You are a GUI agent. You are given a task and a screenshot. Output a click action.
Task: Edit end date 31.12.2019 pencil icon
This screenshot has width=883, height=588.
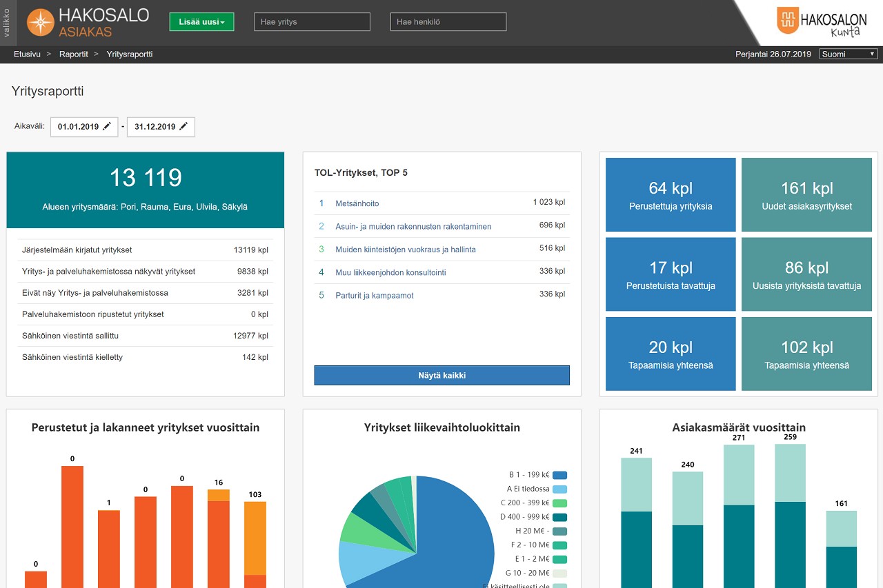pyautogui.click(x=183, y=127)
